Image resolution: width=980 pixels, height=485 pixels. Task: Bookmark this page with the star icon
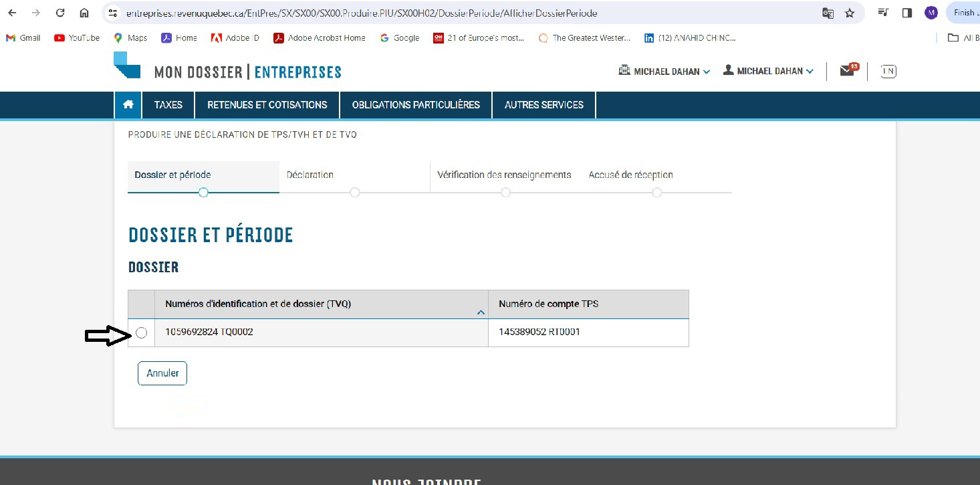pos(850,13)
